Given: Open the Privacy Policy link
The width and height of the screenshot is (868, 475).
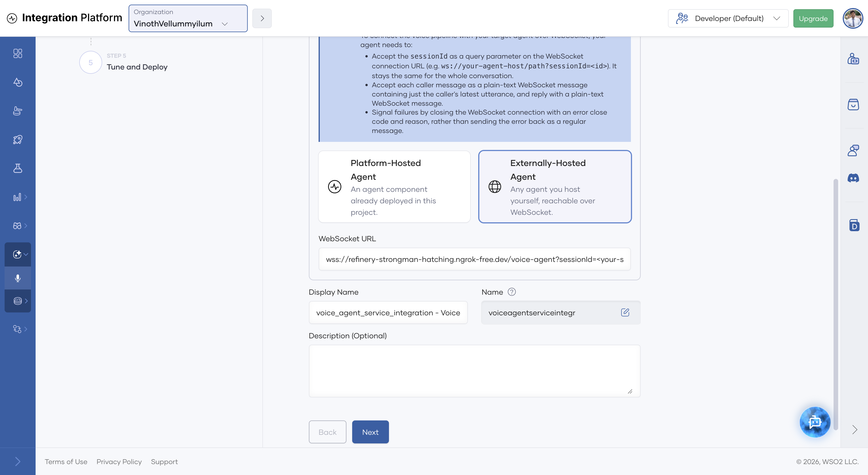Looking at the screenshot, I should point(119,462).
